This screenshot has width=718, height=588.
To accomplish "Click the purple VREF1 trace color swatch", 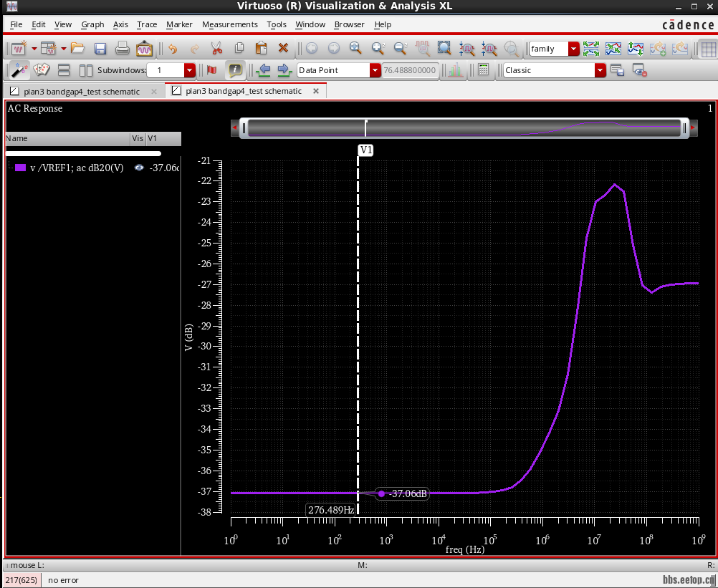I will [x=20, y=168].
